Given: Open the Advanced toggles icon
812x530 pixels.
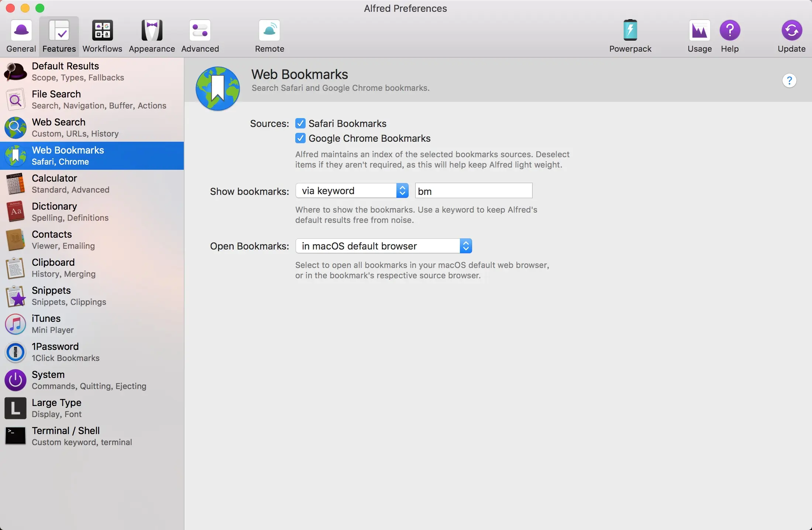Looking at the screenshot, I should tap(200, 31).
